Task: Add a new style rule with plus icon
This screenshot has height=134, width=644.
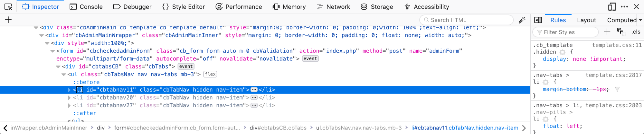Action: coord(607,32)
